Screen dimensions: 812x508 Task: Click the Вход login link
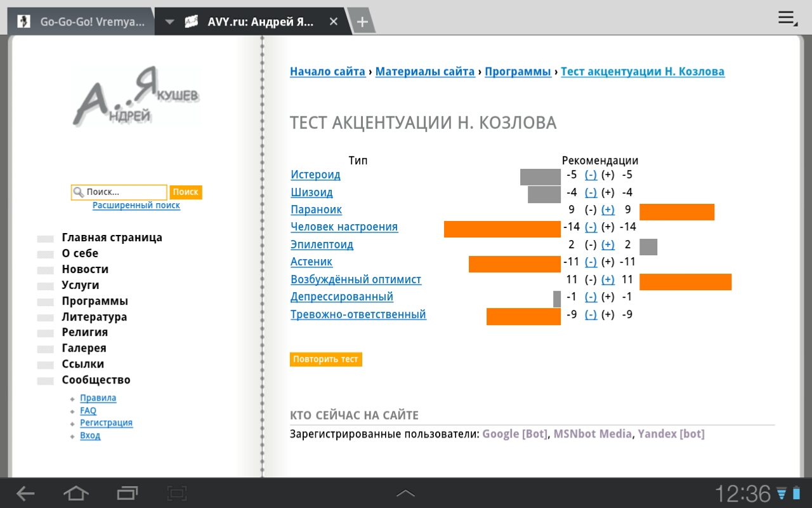click(90, 436)
